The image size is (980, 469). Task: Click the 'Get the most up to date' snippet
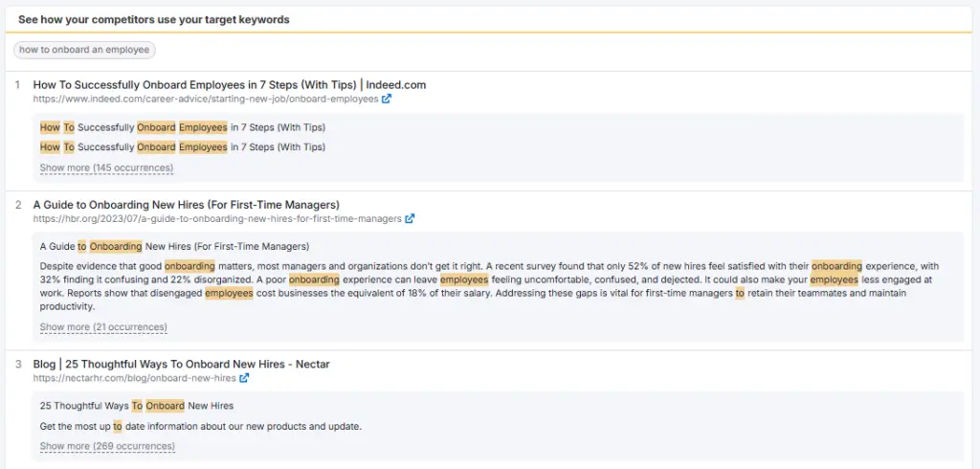coord(200,426)
